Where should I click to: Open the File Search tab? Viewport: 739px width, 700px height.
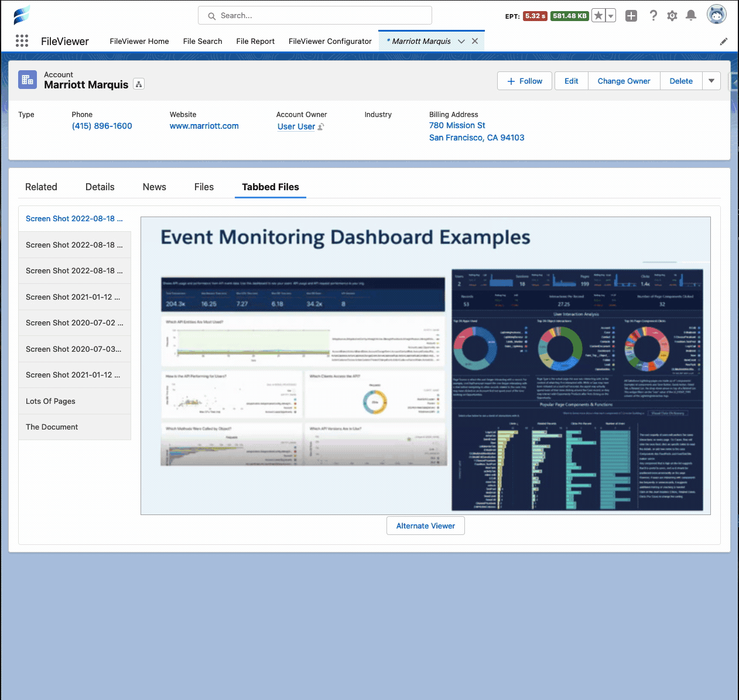203,41
